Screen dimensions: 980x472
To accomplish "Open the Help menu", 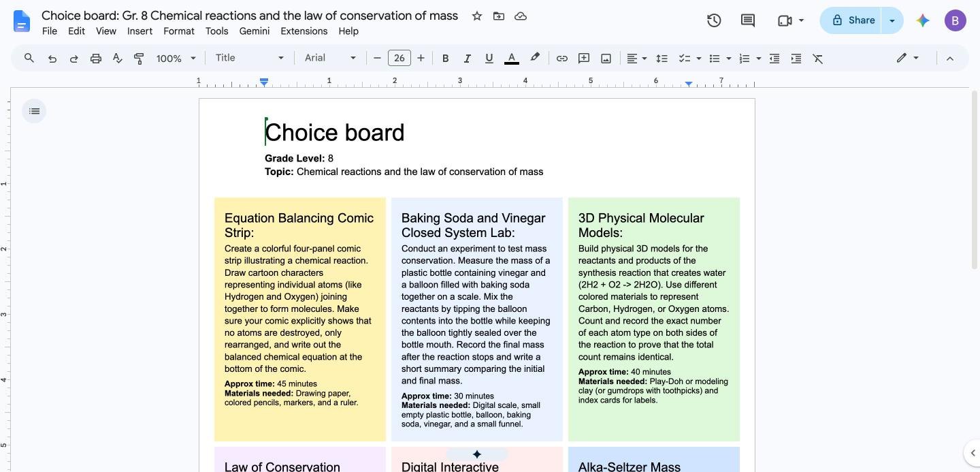I will (x=348, y=31).
